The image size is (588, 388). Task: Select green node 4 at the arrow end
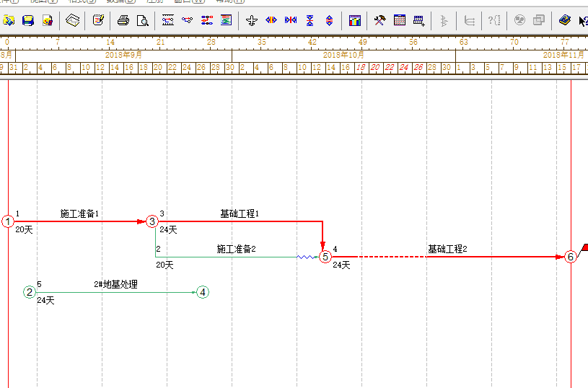point(203,292)
